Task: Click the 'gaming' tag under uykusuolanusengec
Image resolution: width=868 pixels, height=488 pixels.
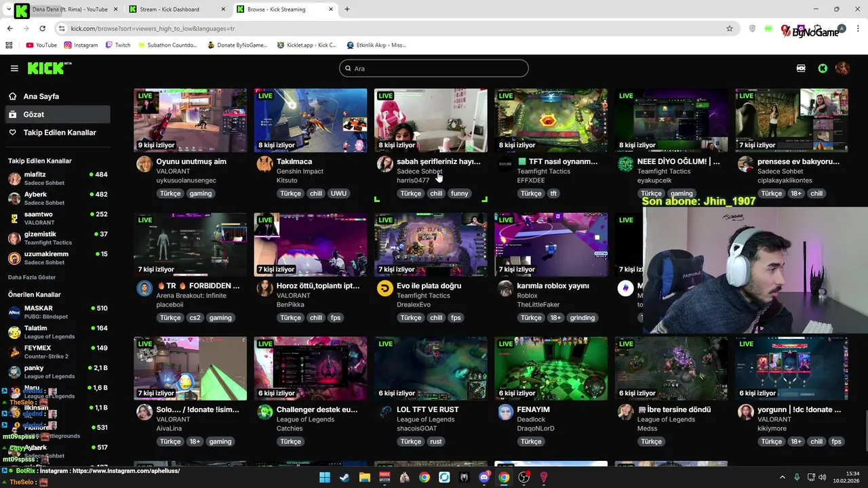Action: [201, 193]
